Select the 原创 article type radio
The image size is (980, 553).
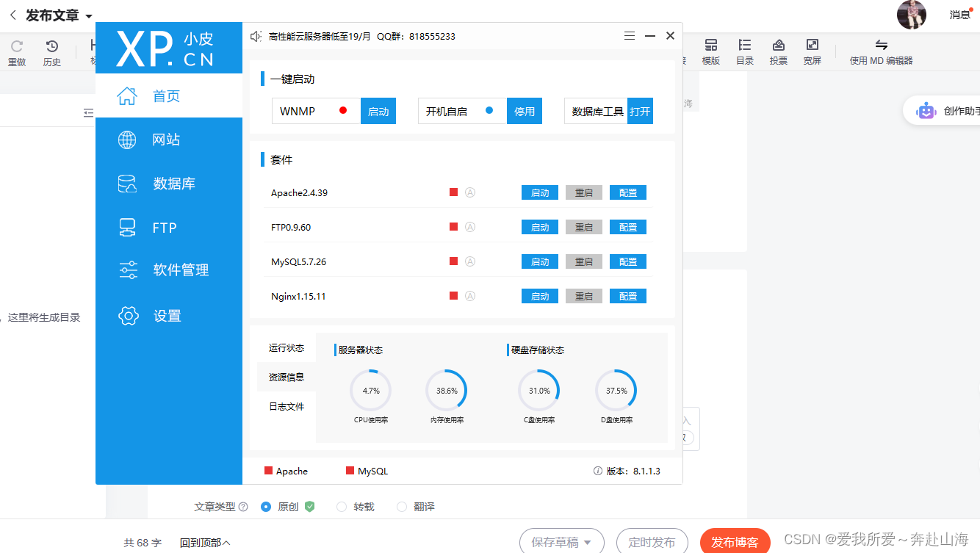click(266, 507)
